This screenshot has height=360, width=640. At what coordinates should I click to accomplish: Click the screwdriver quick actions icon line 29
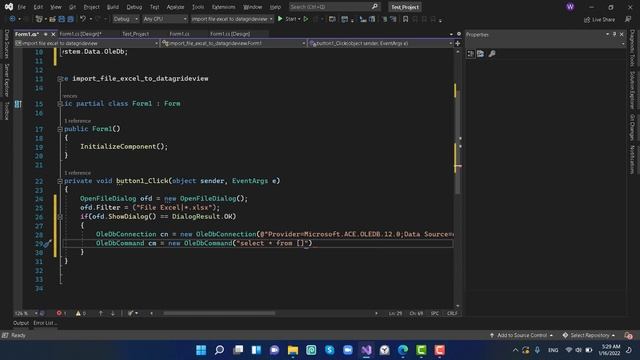coord(47,244)
